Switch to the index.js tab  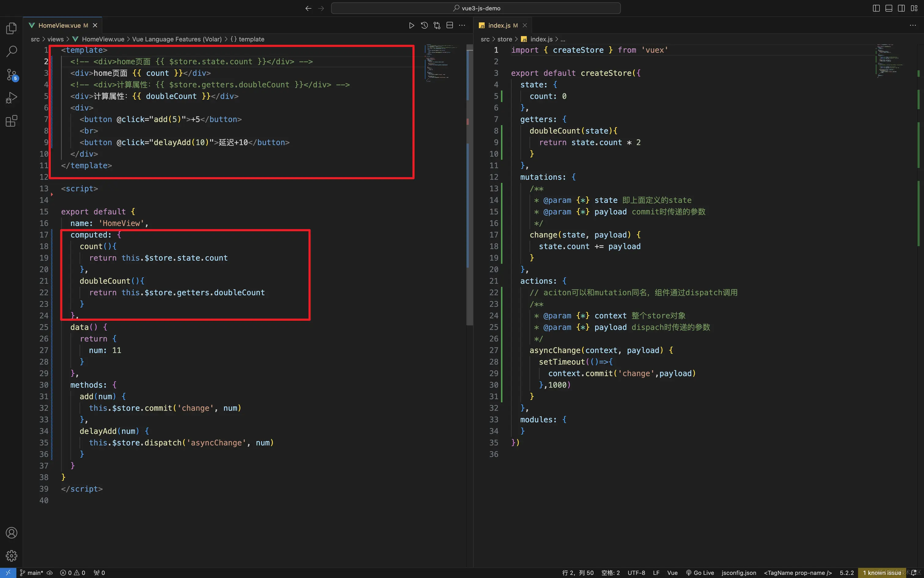pyautogui.click(x=499, y=26)
